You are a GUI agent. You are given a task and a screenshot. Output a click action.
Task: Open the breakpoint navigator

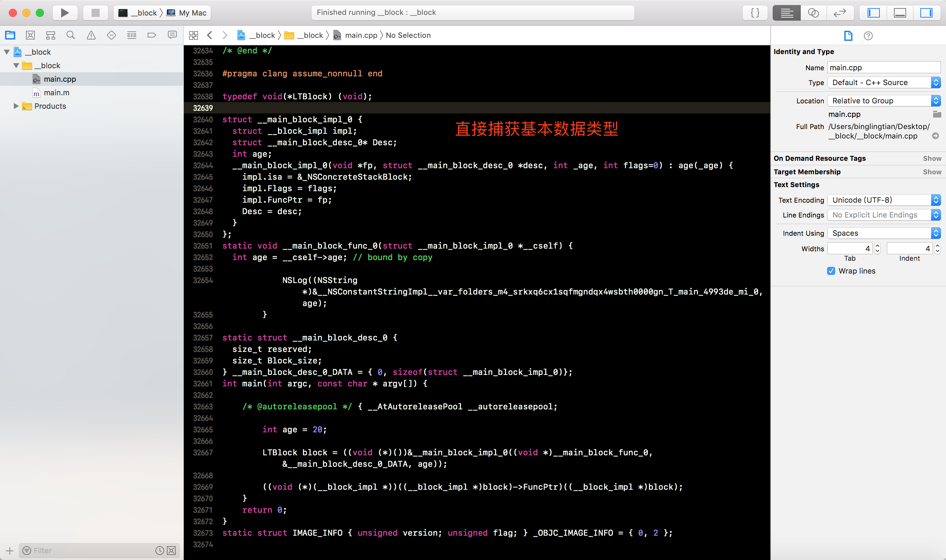pyautogui.click(x=152, y=35)
